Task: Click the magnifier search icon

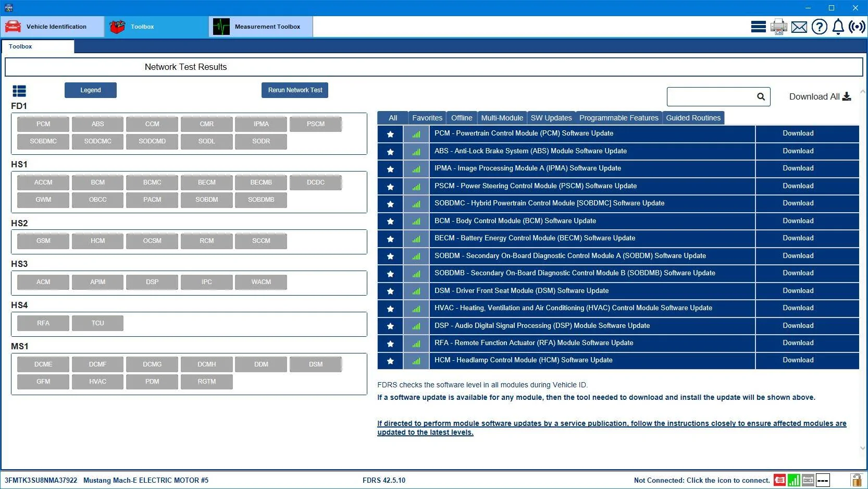Action: [761, 96]
